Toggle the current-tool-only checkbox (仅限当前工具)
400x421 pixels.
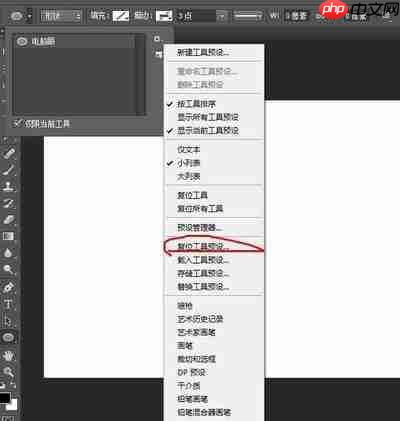coord(17,124)
